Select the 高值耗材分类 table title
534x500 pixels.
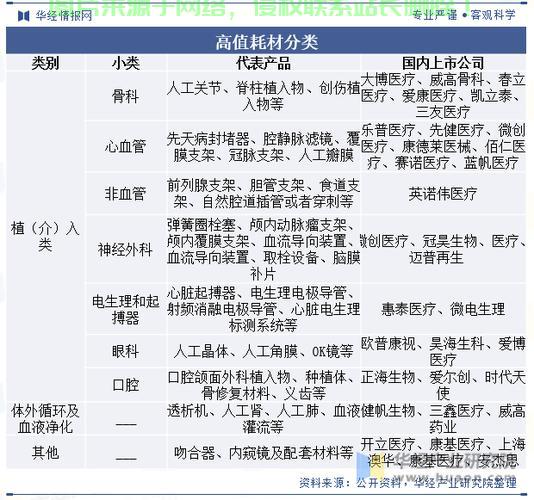pyautogui.click(x=267, y=42)
